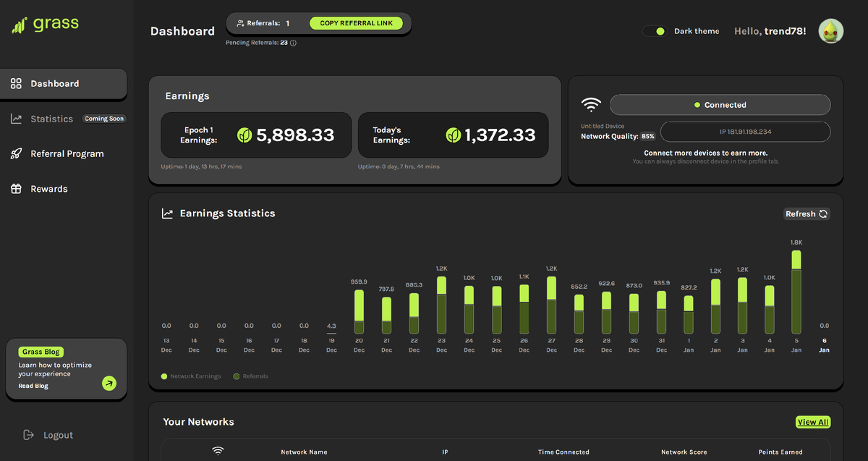Click the Wi-Fi icon in Your Networks table

[218, 452]
